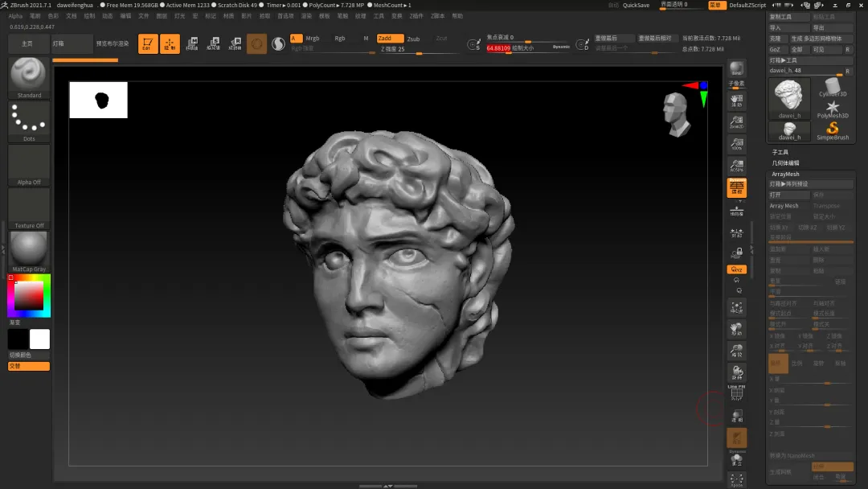Expand the 子工具 (SubTool) palette section
The width and height of the screenshot is (868, 489).
point(780,152)
